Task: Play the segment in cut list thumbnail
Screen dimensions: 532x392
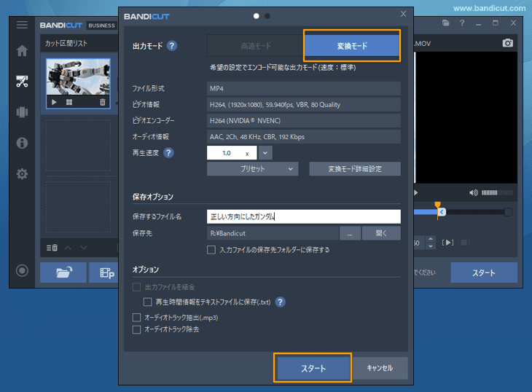Action: point(54,102)
